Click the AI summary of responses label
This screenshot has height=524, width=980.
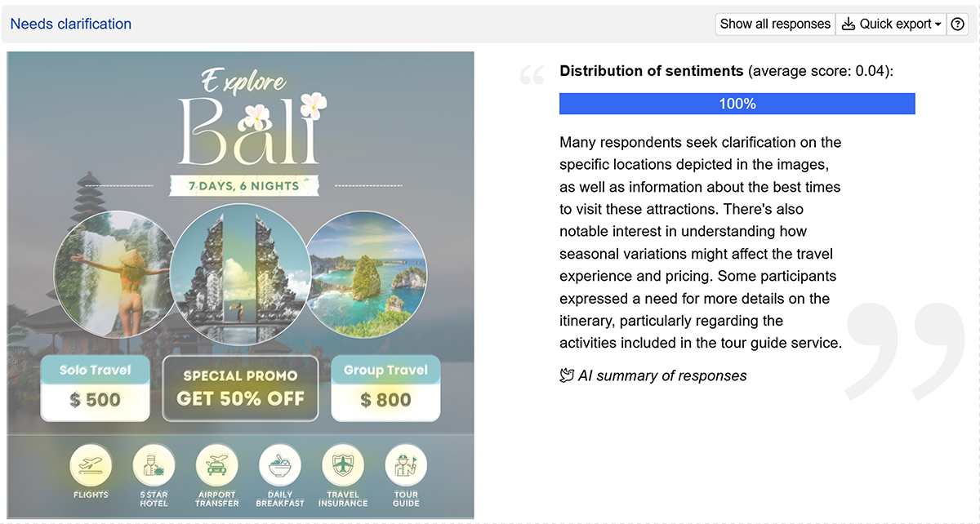pos(653,375)
